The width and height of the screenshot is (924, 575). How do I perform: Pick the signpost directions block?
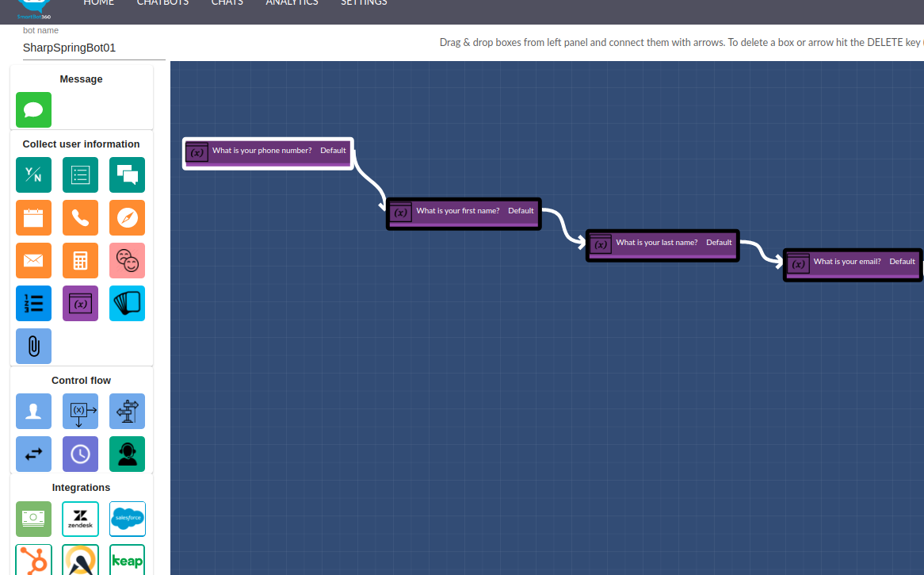tap(128, 411)
